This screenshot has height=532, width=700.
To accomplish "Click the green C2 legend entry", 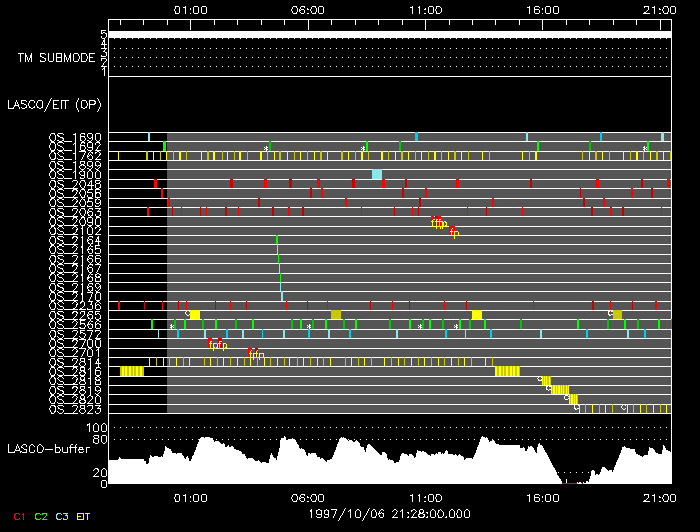I will 41,516.
